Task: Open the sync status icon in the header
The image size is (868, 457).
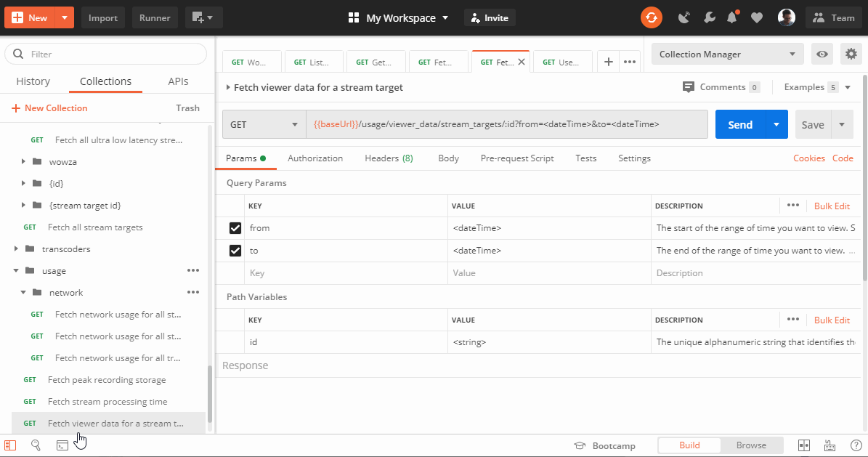Action: 652,17
